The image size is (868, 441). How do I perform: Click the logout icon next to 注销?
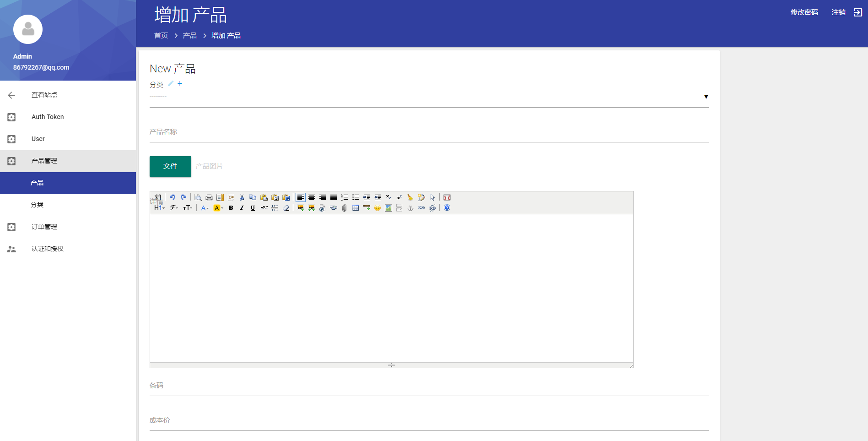(x=858, y=12)
